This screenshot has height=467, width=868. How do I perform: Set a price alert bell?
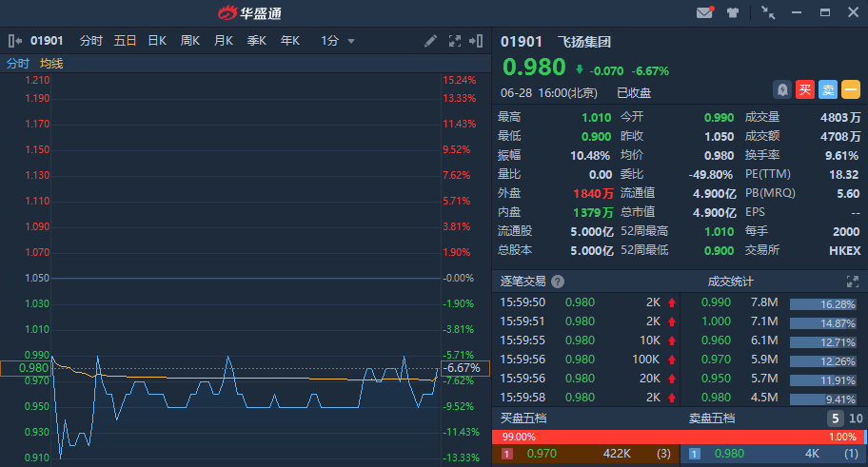[x=782, y=89]
